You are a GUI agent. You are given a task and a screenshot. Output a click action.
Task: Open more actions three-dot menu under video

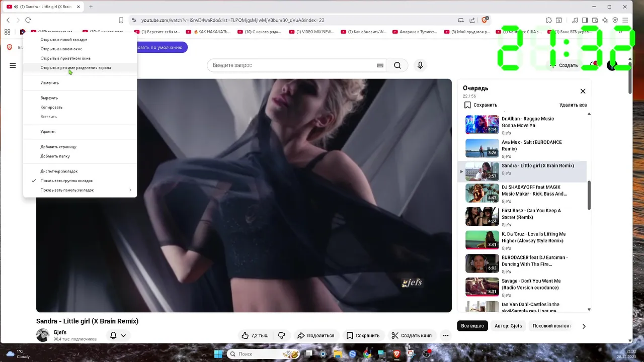click(x=445, y=335)
